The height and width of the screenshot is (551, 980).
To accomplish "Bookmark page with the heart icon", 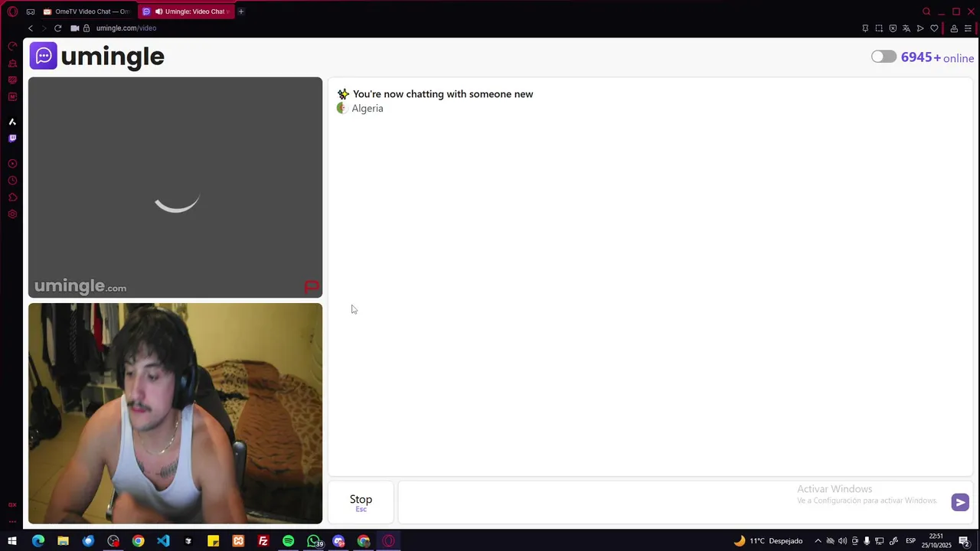I will point(934,28).
